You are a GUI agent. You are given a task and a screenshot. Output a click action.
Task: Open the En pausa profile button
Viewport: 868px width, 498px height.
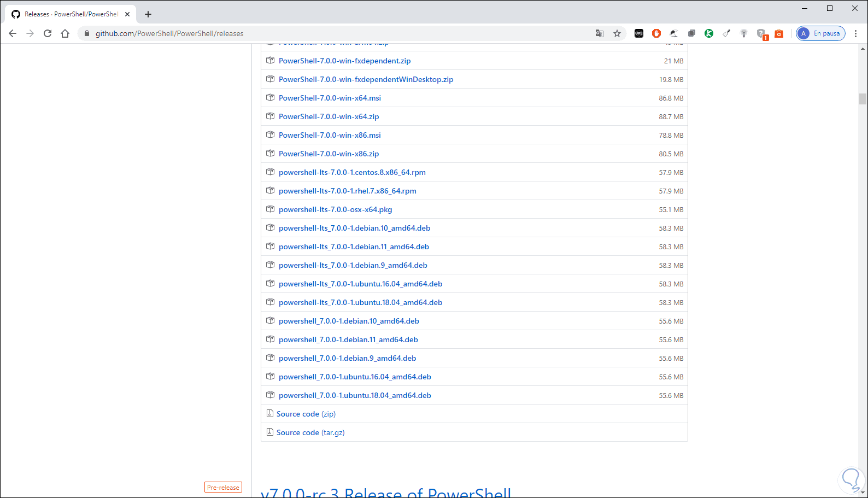click(820, 33)
